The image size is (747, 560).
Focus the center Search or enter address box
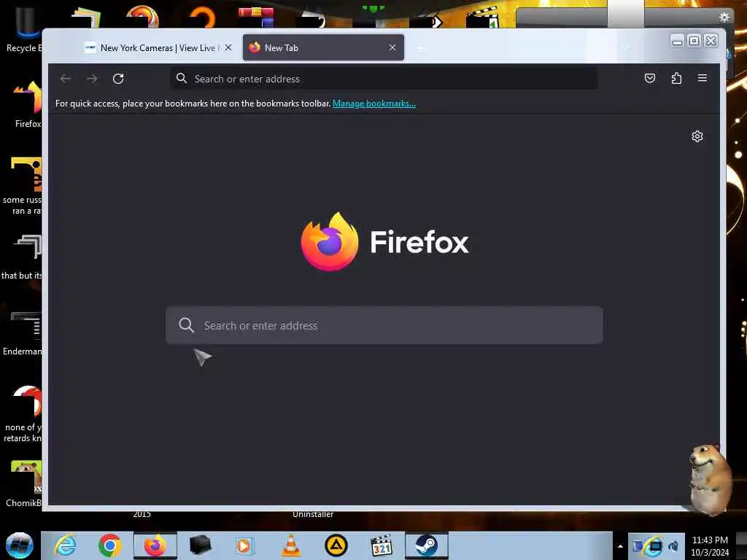[x=384, y=325]
